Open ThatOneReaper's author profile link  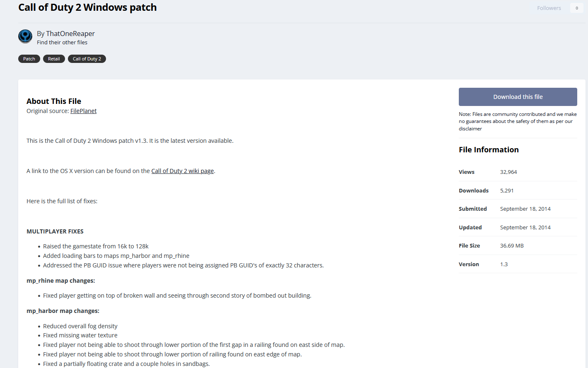pos(70,34)
